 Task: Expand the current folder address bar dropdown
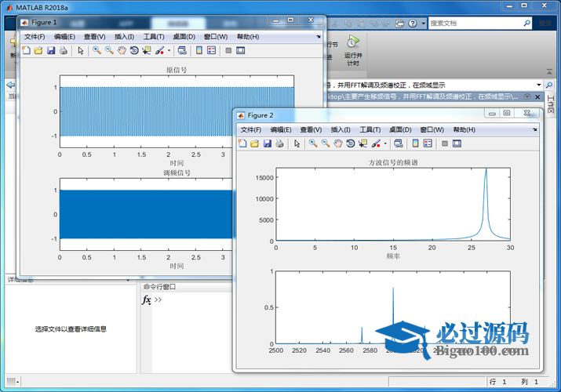538,85
